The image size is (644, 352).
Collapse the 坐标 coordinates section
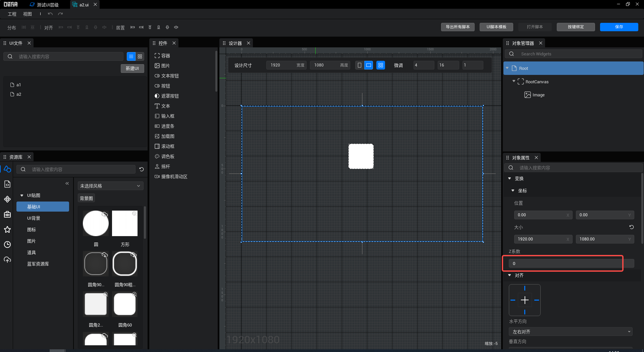(513, 190)
